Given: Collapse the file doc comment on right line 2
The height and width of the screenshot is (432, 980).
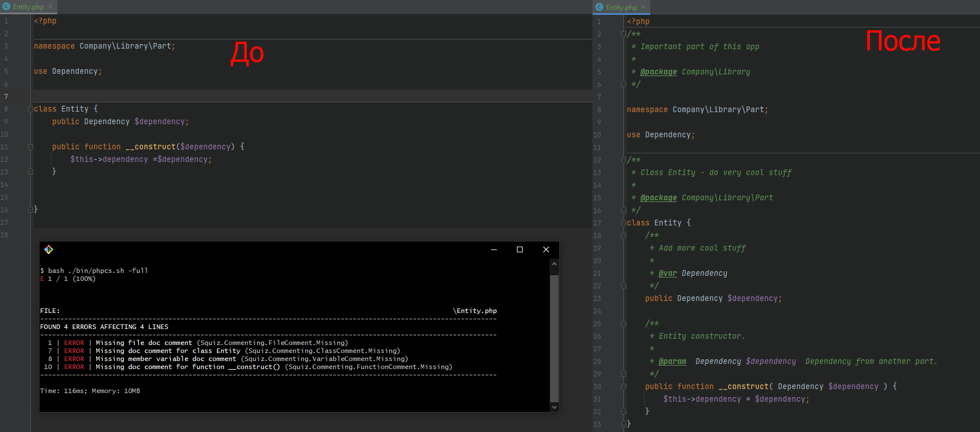Looking at the screenshot, I should tap(623, 34).
